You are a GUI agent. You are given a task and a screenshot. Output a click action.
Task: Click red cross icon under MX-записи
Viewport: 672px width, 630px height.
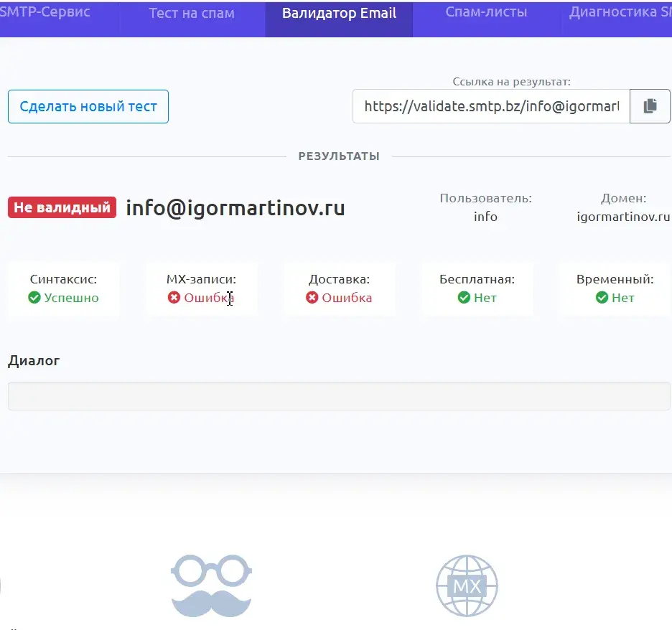pyautogui.click(x=174, y=297)
